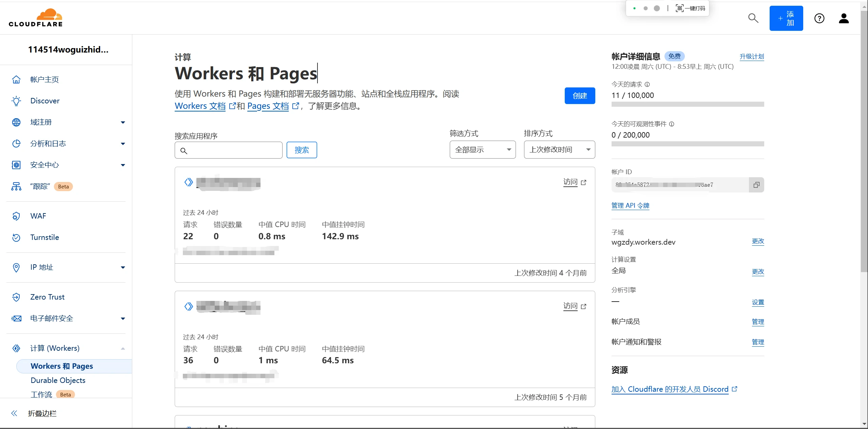868x429 pixels.
Task: Open the Cloudflare developer Discord link
Action: [x=674, y=389]
